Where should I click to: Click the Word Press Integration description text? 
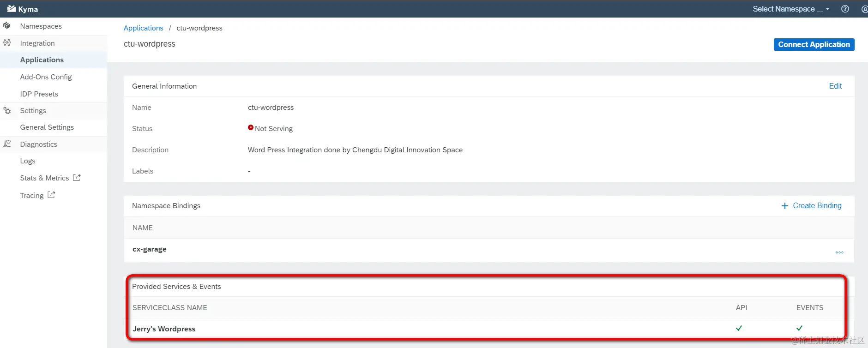click(355, 150)
